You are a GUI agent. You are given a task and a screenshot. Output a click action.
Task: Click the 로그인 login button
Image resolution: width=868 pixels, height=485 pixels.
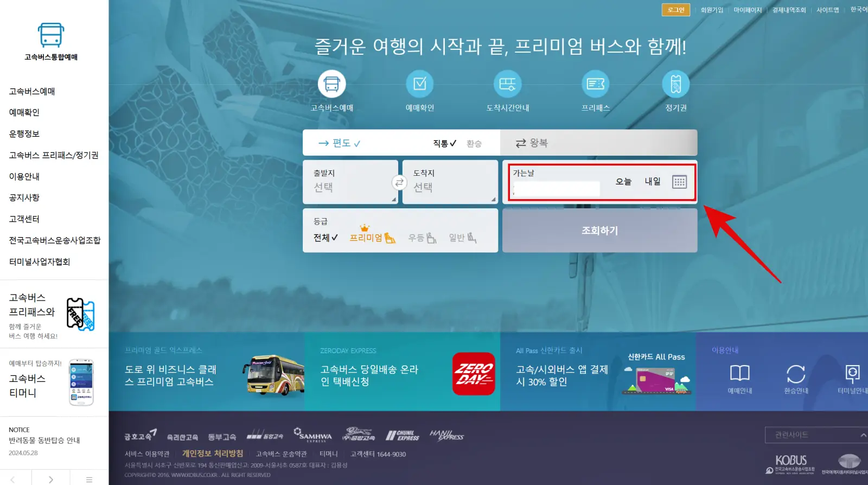676,10
